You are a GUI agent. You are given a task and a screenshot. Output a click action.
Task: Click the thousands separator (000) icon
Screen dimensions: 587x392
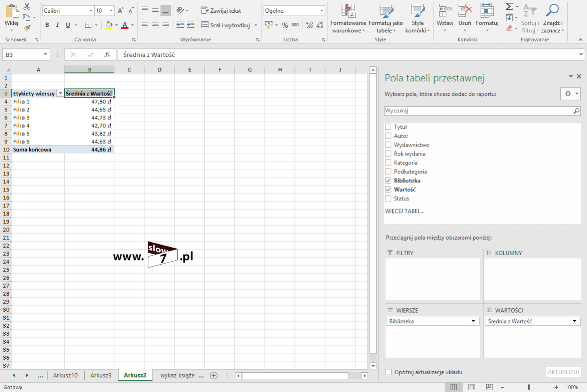295,25
